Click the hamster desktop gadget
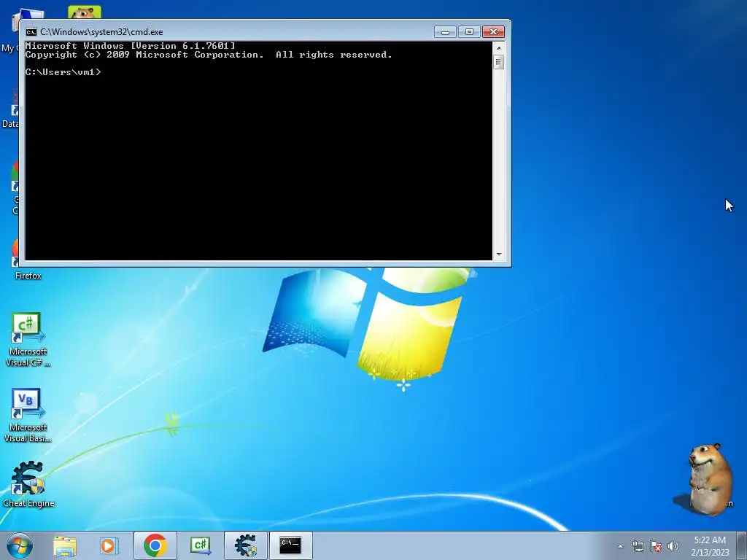The width and height of the screenshot is (747, 560). pyautogui.click(x=710, y=480)
